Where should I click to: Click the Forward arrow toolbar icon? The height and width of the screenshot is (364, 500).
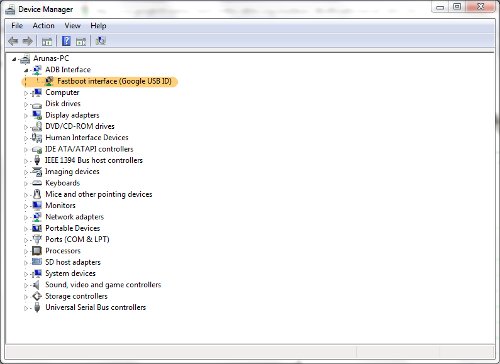coord(28,41)
